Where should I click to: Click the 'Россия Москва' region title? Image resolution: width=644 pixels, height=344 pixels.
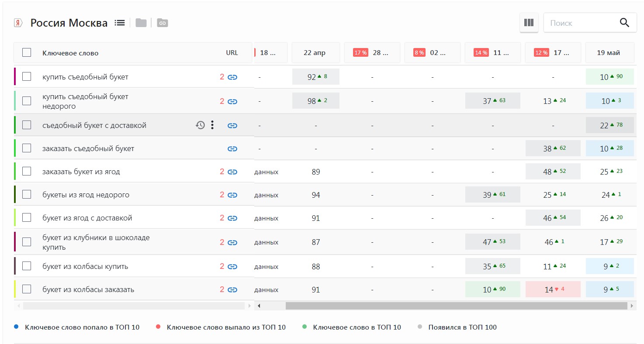point(69,23)
